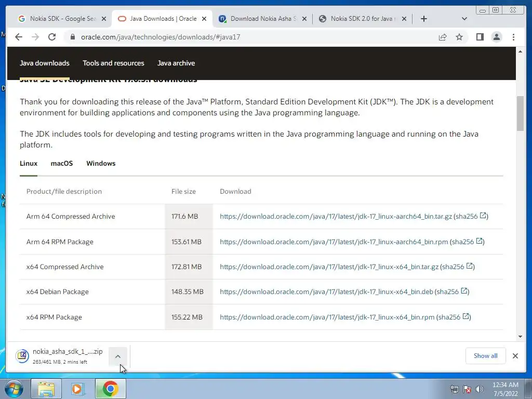This screenshot has width=532, height=399.
Task: Open external sha256 icon for x64 deb
Action: tap(464, 291)
